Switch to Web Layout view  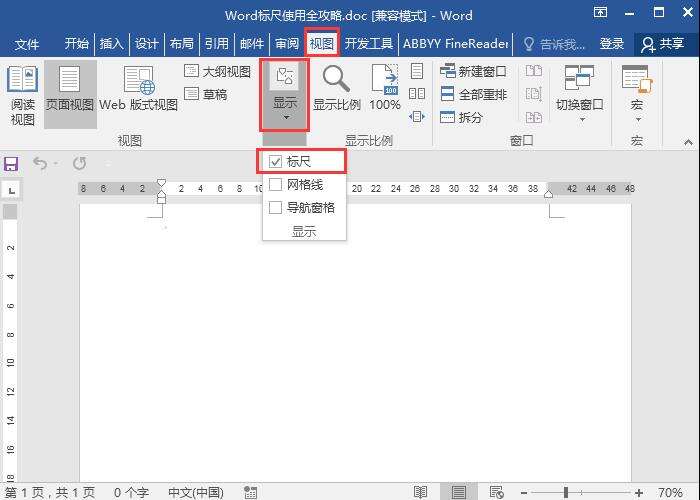(x=138, y=88)
